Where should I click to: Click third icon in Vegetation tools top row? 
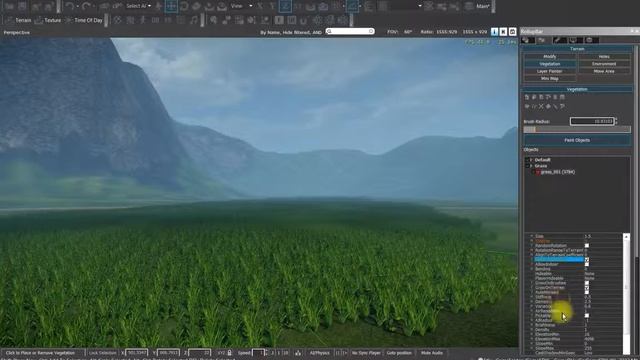[541, 97]
